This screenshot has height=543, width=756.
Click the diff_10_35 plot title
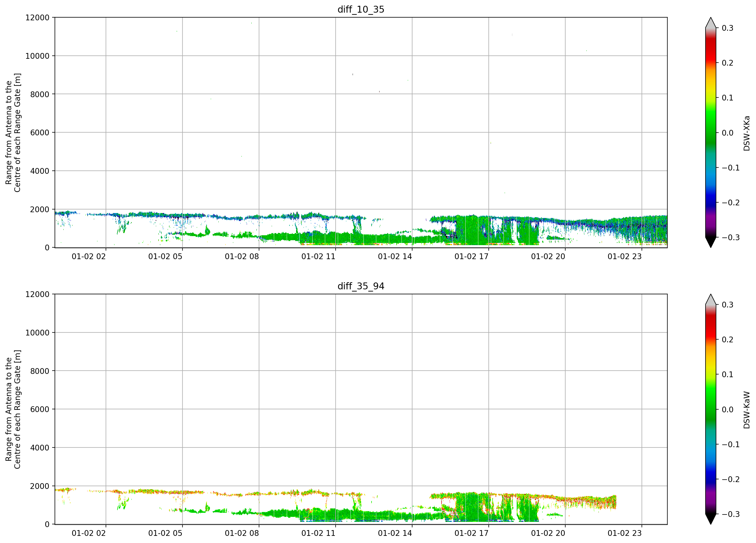[361, 9]
